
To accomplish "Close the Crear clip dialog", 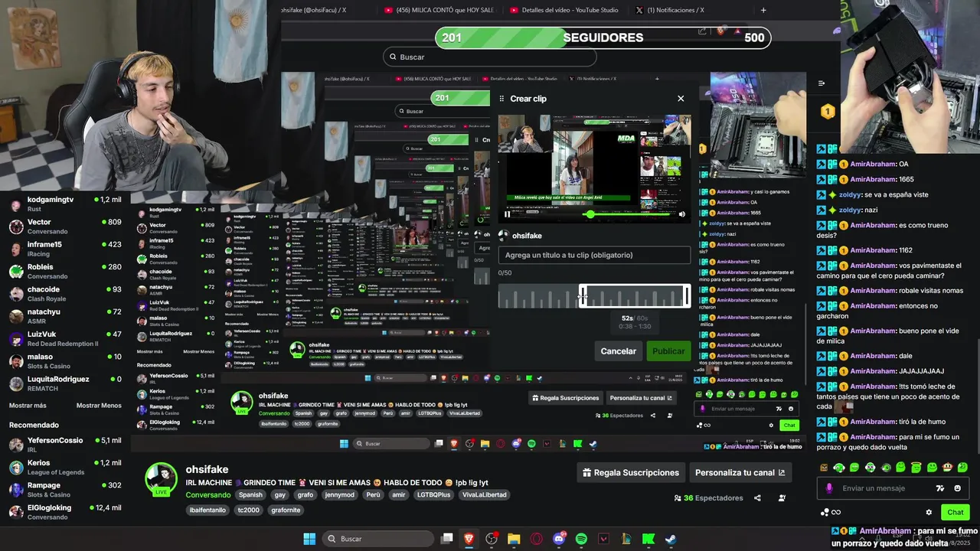I will pyautogui.click(x=681, y=99).
